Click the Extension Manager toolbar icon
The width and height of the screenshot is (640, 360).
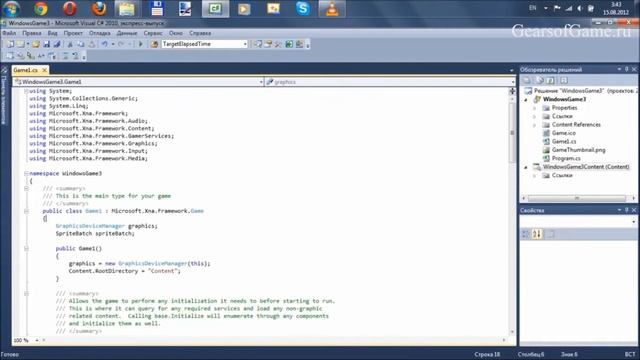[x=300, y=44]
